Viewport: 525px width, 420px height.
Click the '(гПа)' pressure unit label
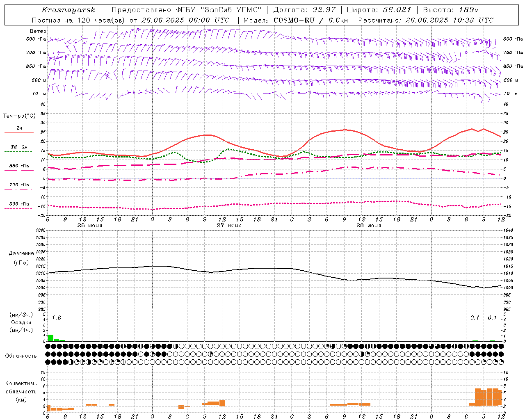click(21, 263)
